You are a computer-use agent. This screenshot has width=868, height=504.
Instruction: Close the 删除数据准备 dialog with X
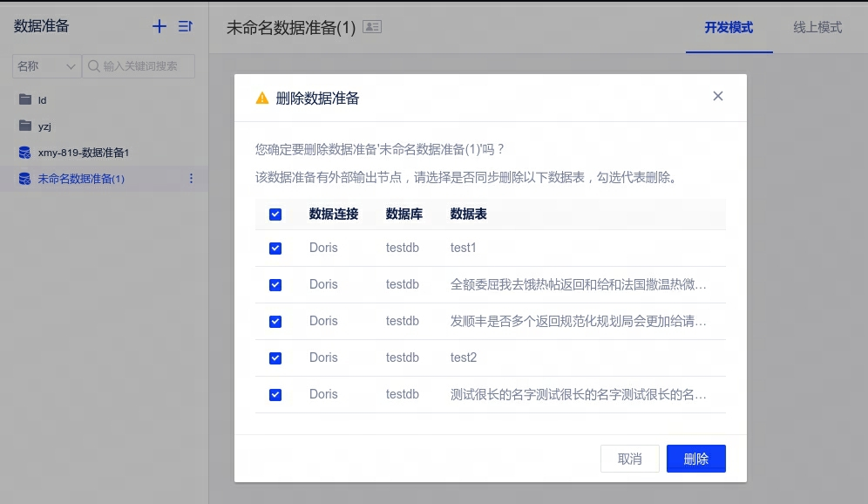(718, 97)
